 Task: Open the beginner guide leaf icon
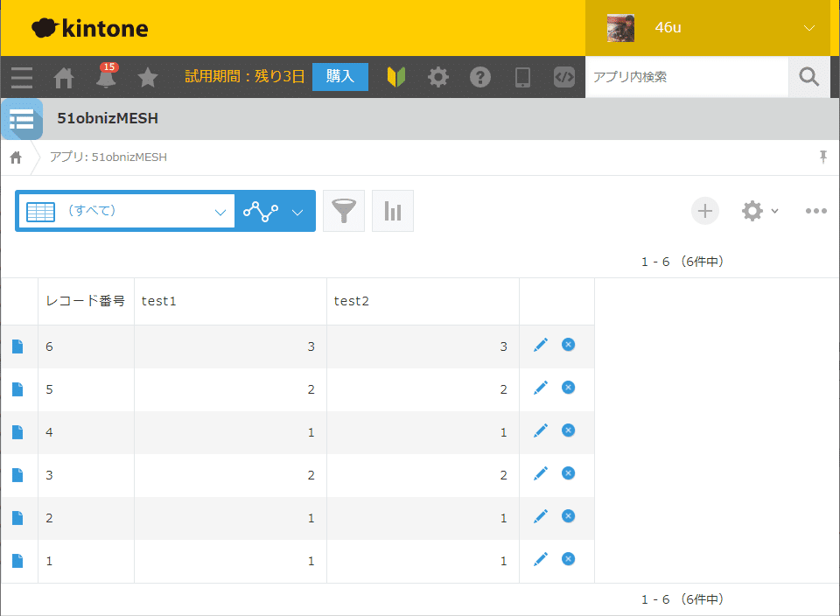[396, 77]
